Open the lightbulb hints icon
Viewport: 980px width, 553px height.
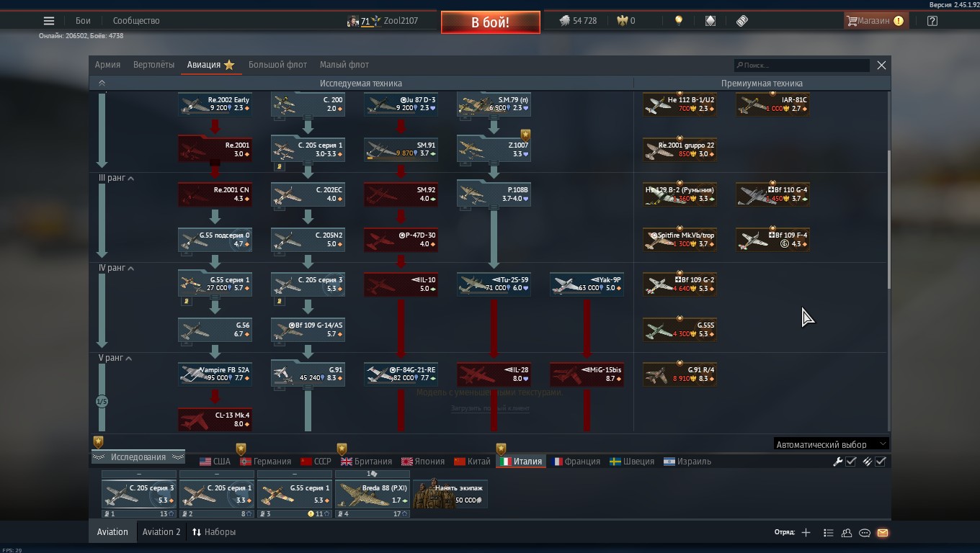679,21
